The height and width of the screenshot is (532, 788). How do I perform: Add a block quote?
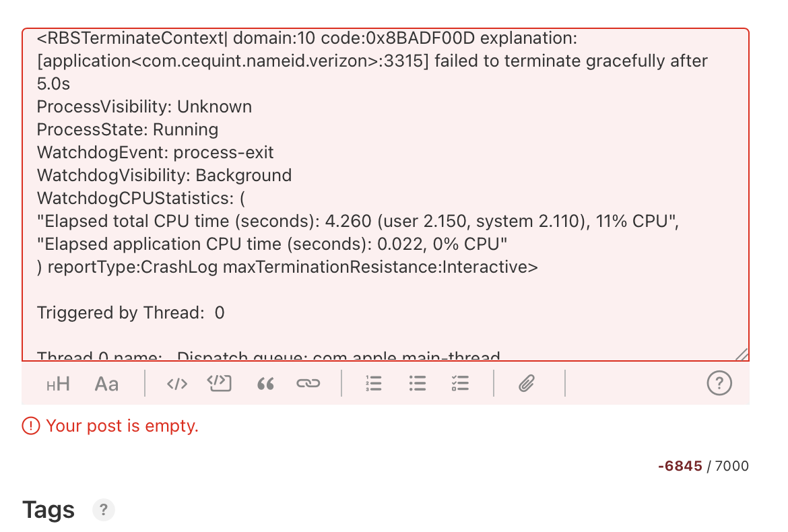[x=266, y=384]
